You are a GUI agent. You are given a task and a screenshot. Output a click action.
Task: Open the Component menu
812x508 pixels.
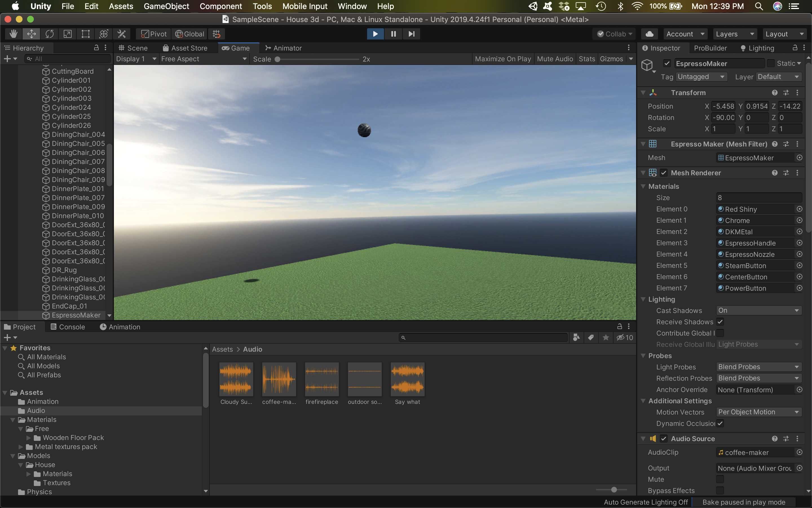(221, 6)
